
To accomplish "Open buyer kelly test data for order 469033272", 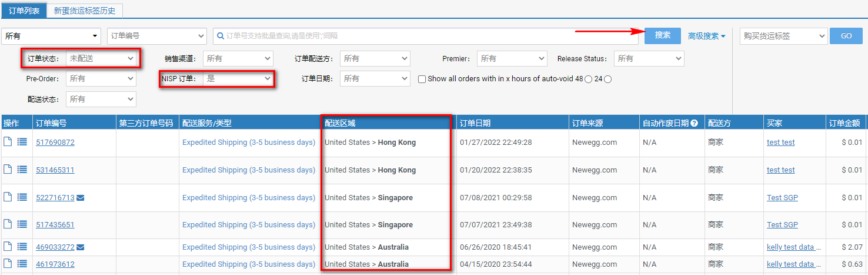I will click(794, 247).
